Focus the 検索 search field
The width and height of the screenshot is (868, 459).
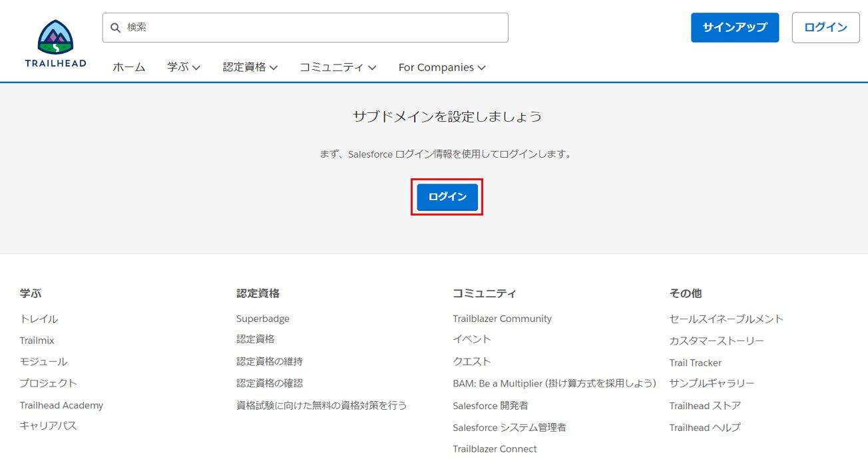point(305,27)
